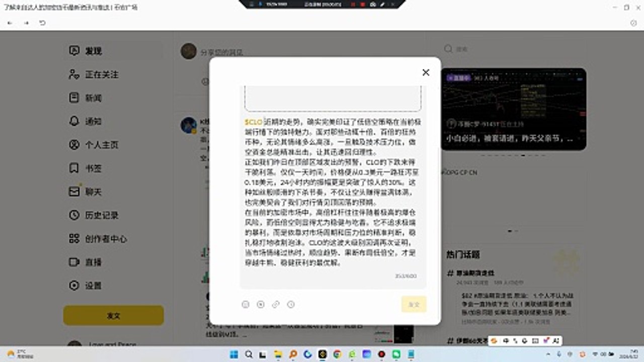This screenshot has width=644, height=362.
Task: Click the profile avatar beside the post input
Action: click(189, 51)
